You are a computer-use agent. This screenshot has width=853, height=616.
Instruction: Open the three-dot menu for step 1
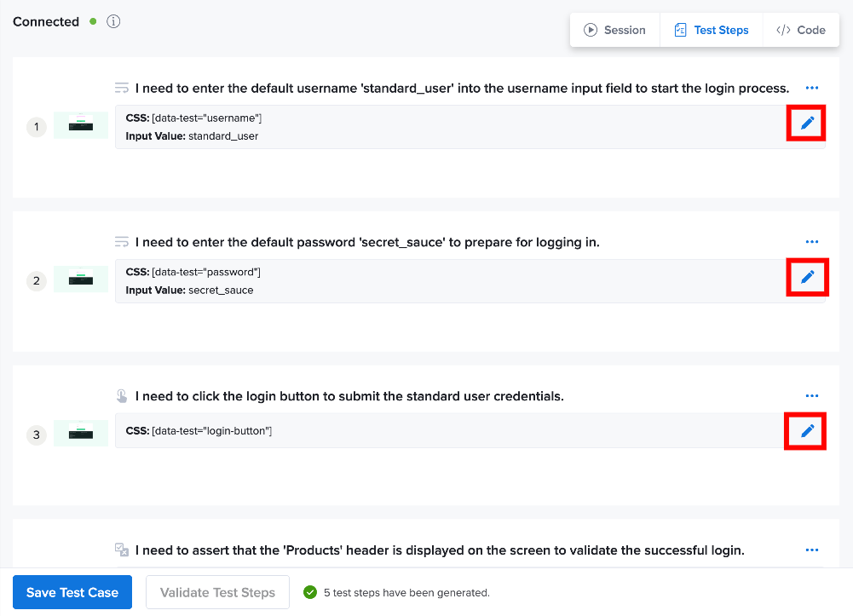tap(811, 88)
